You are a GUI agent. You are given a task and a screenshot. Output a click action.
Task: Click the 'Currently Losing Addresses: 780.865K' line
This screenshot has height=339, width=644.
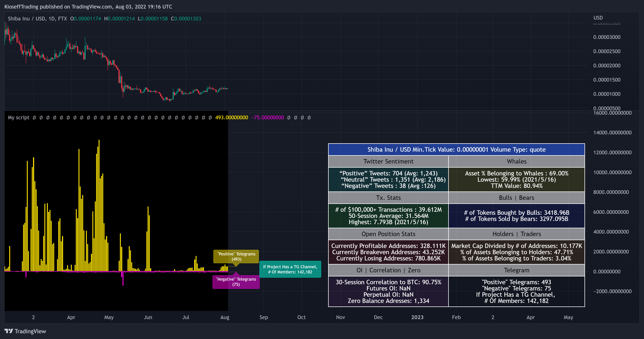tap(388, 258)
